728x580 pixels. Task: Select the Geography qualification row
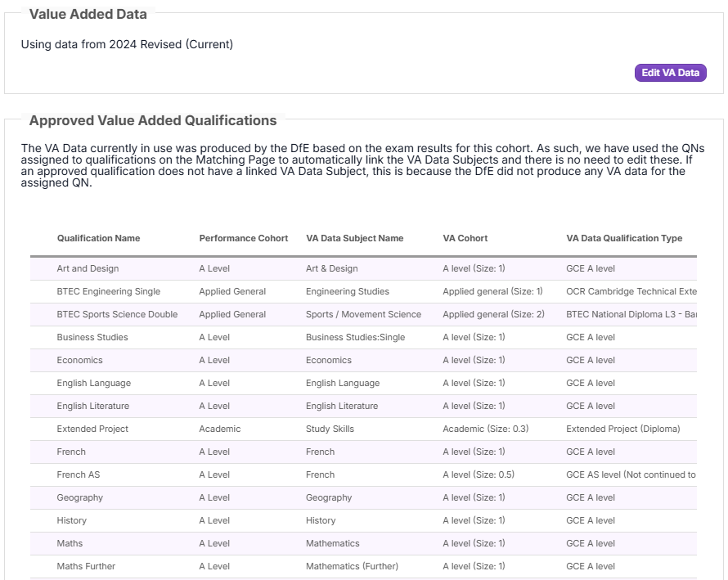pos(363,498)
